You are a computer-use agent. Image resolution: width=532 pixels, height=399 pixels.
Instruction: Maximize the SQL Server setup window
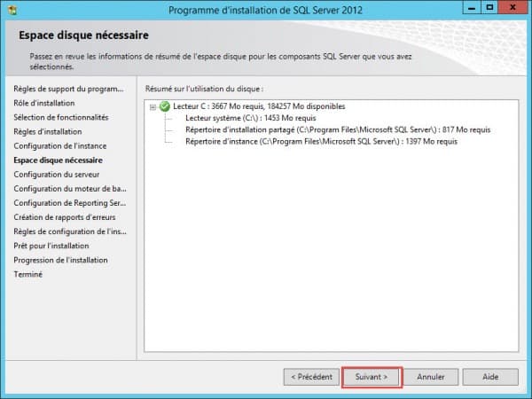[489, 7]
